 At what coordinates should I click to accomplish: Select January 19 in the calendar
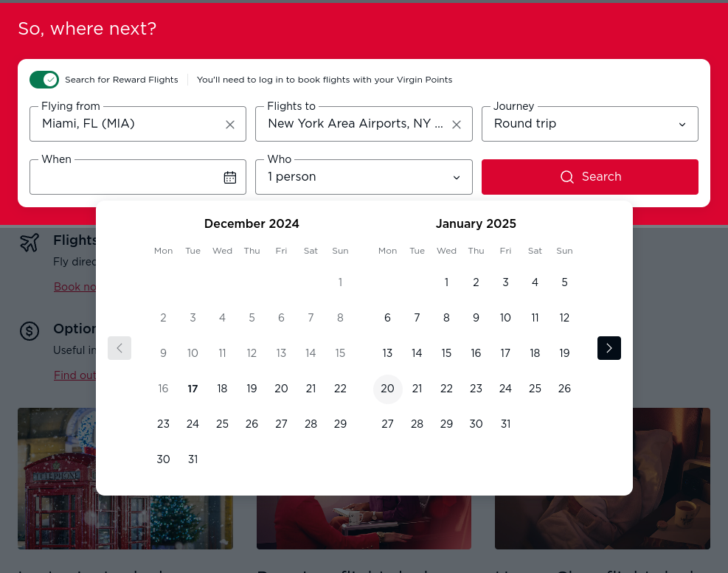click(x=564, y=353)
